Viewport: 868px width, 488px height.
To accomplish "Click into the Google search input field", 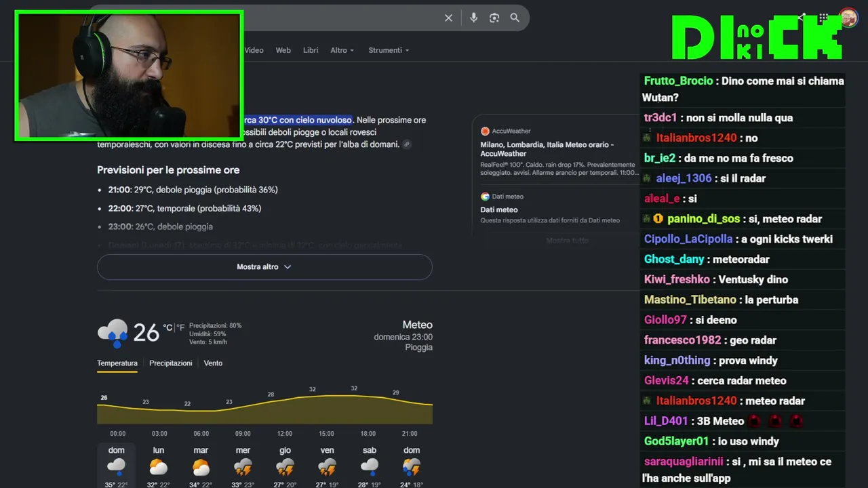I will (339, 18).
